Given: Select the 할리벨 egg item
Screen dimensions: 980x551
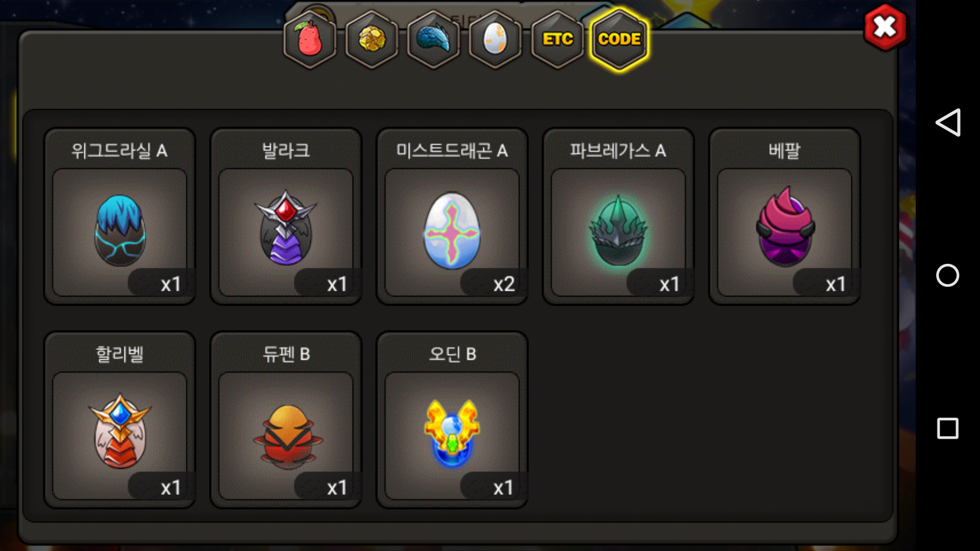Looking at the screenshot, I should pos(120,420).
